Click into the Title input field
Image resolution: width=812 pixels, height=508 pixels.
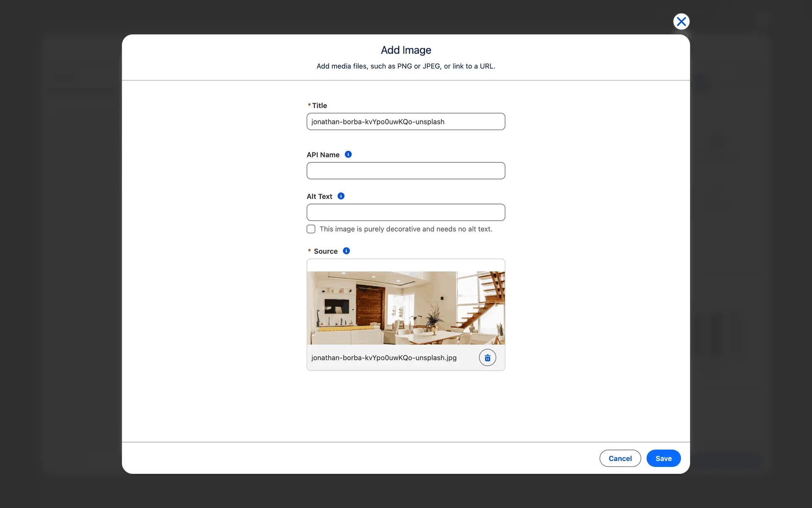(406, 121)
